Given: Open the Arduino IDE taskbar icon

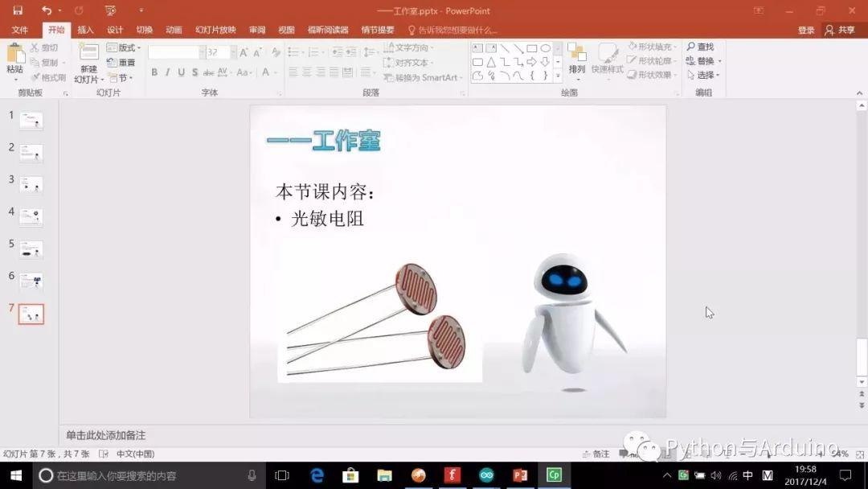Looking at the screenshot, I should tap(486, 475).
